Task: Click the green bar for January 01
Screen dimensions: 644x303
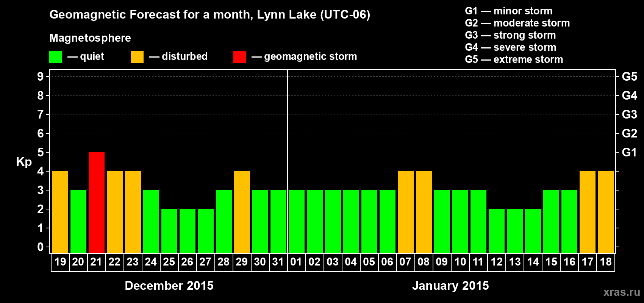Action: [297, 221]
